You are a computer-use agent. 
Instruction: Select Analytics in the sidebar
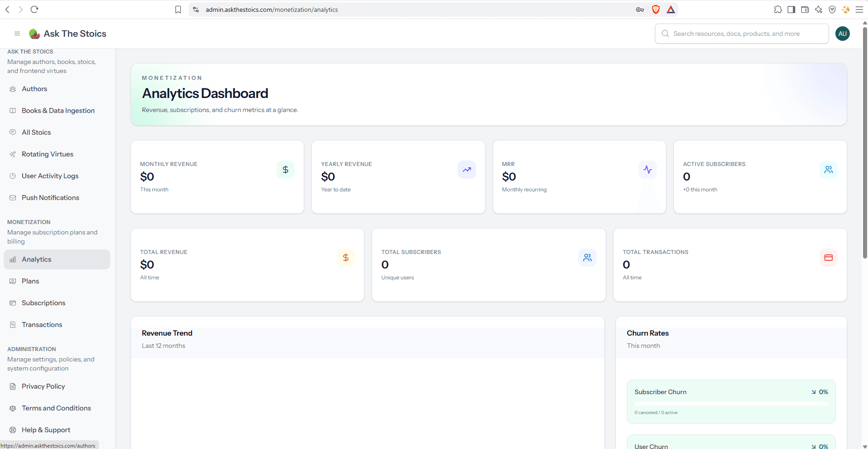tap(57, 259)
